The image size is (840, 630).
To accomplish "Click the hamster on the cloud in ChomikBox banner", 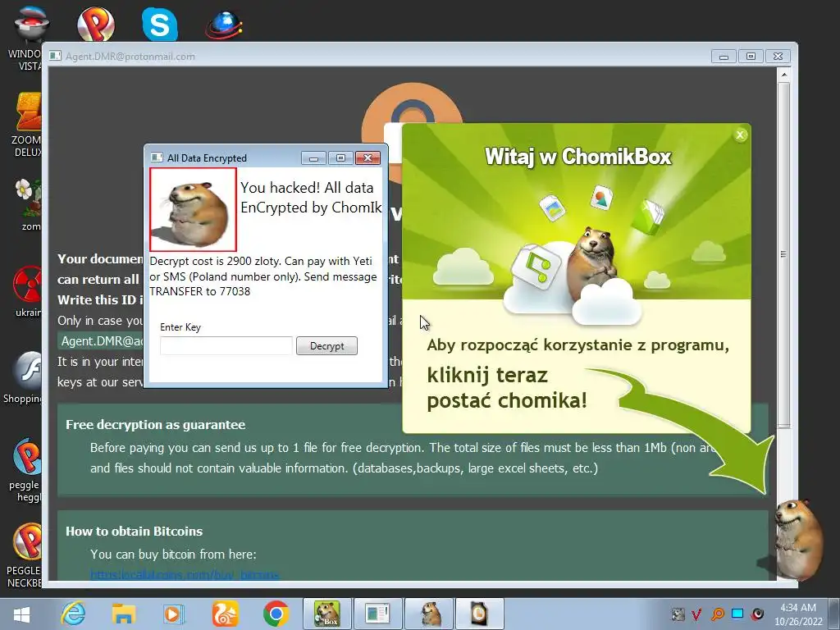I will click(591, 262).
